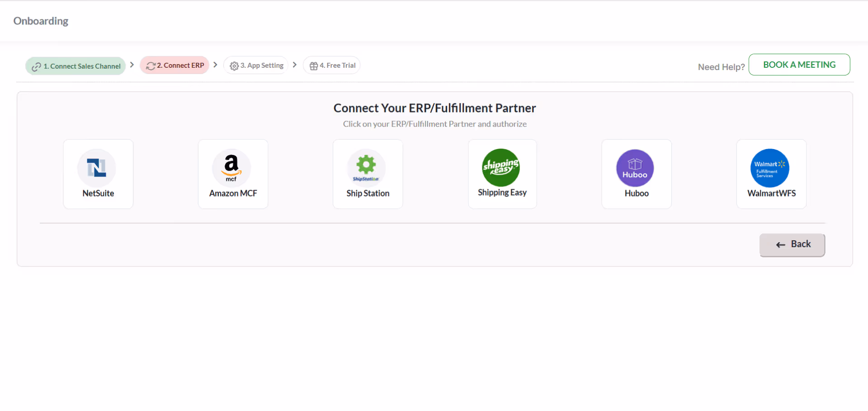Click the gear icon beside App Setting
The height and width of the screenshot is (411, 868).
[x=234, y=65]
